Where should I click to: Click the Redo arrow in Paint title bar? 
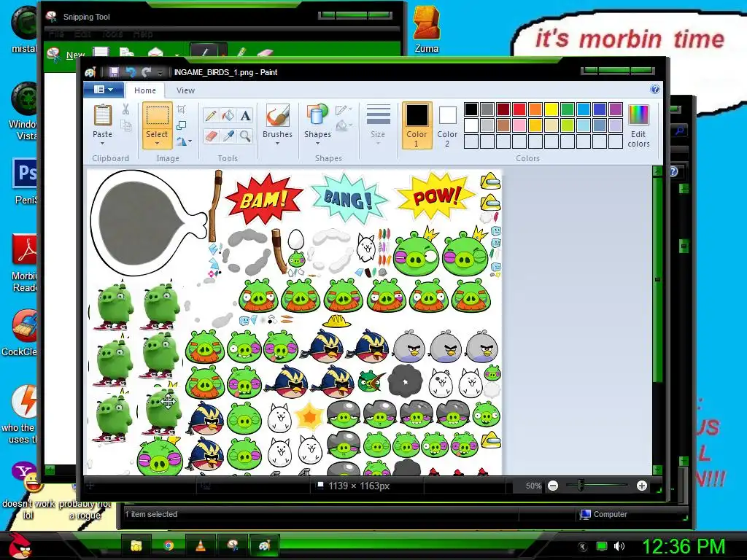(x=146, y=72)
